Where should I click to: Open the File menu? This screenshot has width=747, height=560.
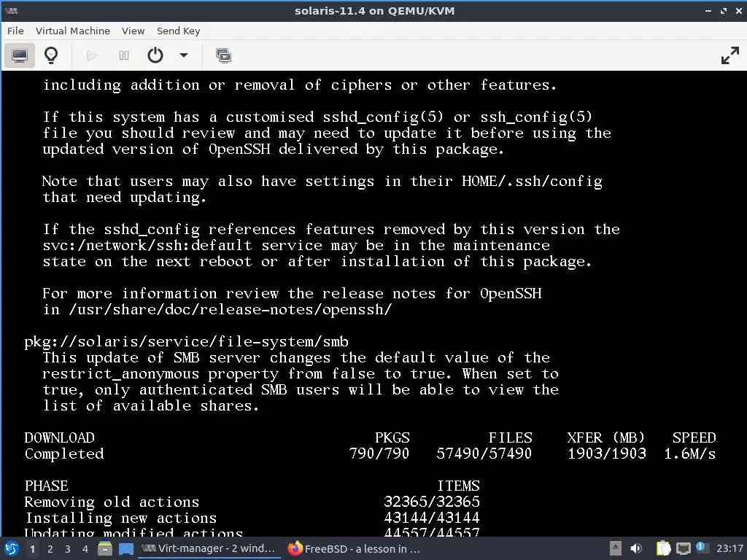tap(15, 31)
